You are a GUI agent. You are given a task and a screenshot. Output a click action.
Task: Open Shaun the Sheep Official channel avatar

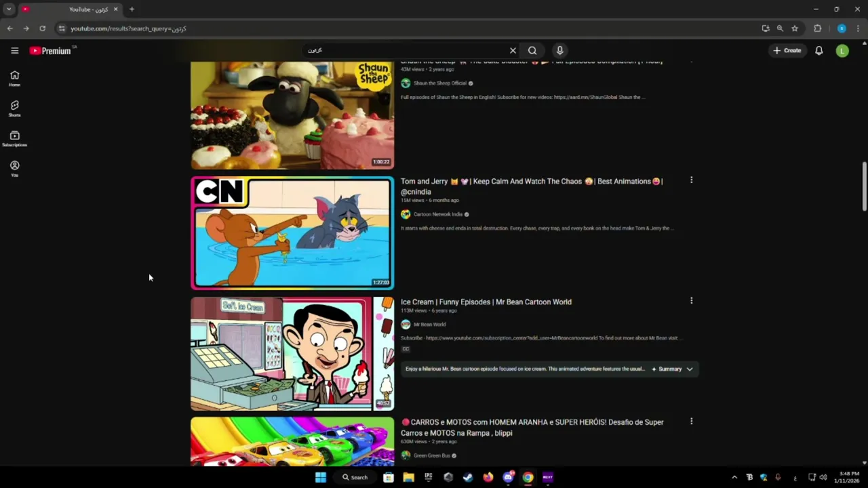tap(406, 83)
